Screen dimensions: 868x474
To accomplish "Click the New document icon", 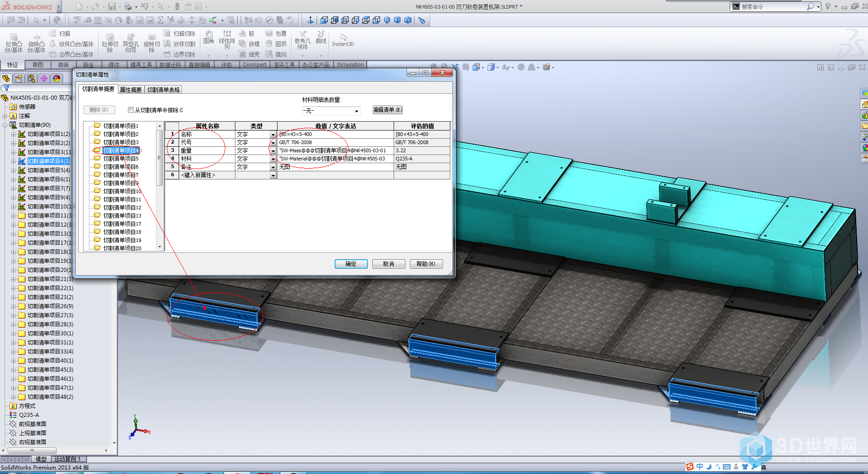I will point(79,6).
